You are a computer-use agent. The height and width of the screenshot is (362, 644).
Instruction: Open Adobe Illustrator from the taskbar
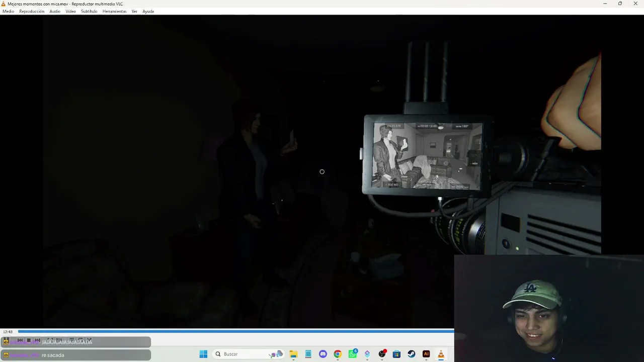pyautogui.click(x=426, y=354)
